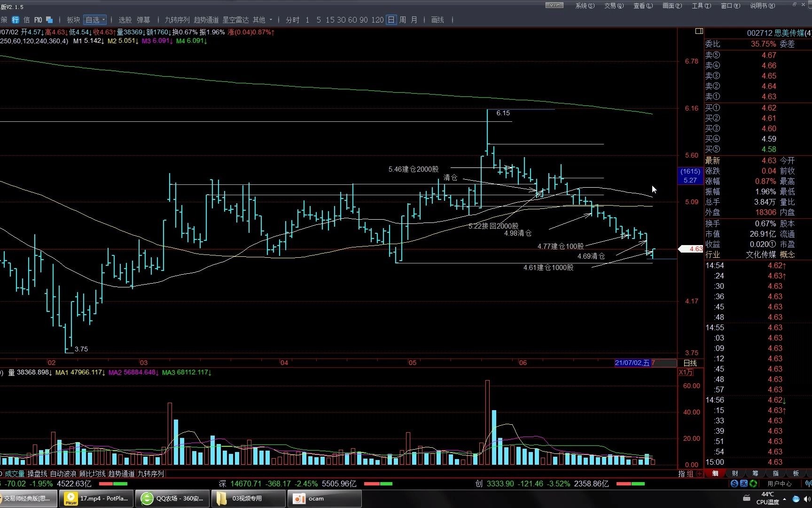
Task: Select 操盘线 indicator tab
Action: pos(38,474)
